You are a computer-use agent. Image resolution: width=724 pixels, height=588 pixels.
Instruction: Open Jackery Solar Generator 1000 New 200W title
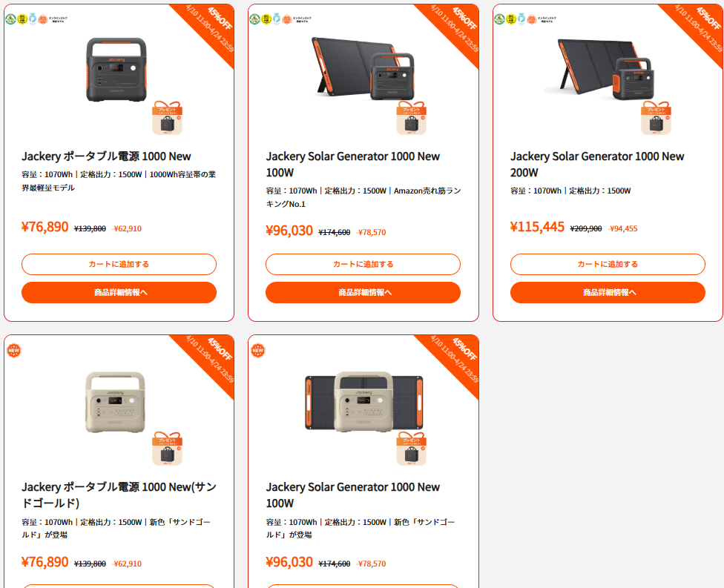coord(597,165)
